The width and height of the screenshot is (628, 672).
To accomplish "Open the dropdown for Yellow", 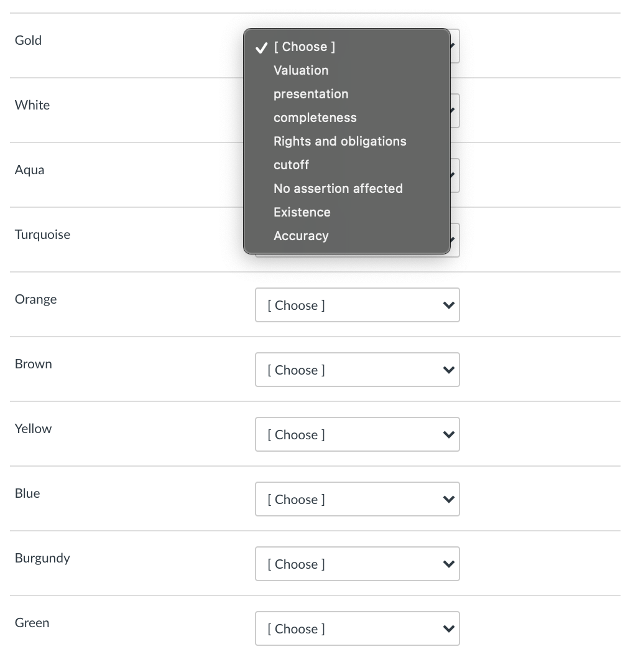I will (x=357, y=434).
